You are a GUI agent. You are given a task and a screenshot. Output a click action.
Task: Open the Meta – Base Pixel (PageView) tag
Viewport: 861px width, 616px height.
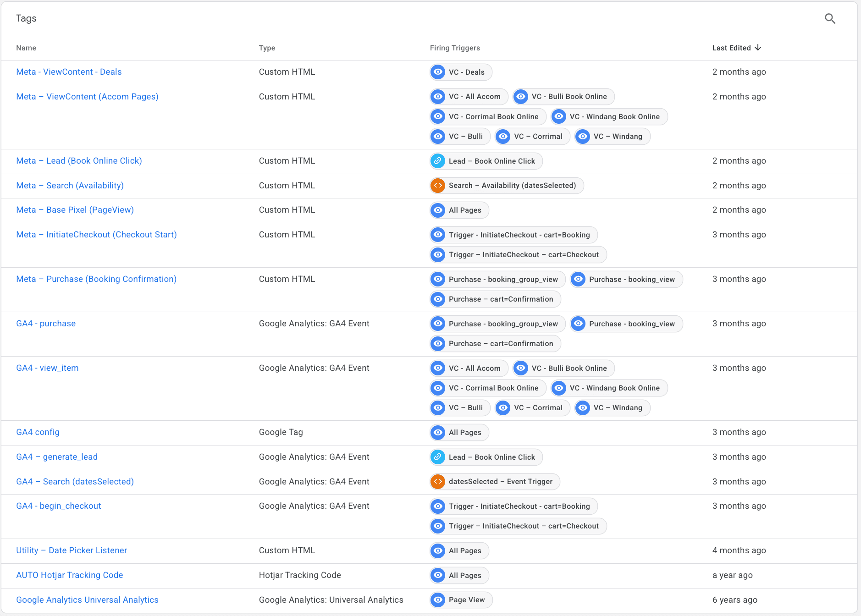(75, 210)
